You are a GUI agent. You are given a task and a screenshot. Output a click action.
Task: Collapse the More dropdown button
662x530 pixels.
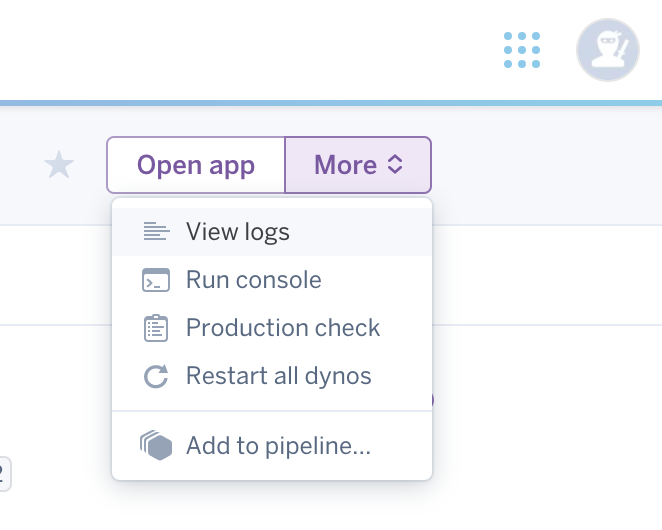coord(358,165)
